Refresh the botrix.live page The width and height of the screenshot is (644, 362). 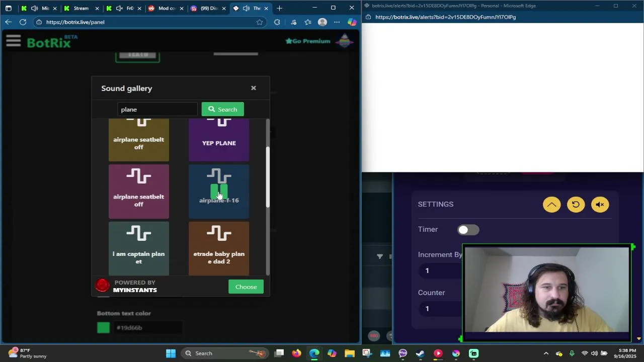click(x=23, y=22)
